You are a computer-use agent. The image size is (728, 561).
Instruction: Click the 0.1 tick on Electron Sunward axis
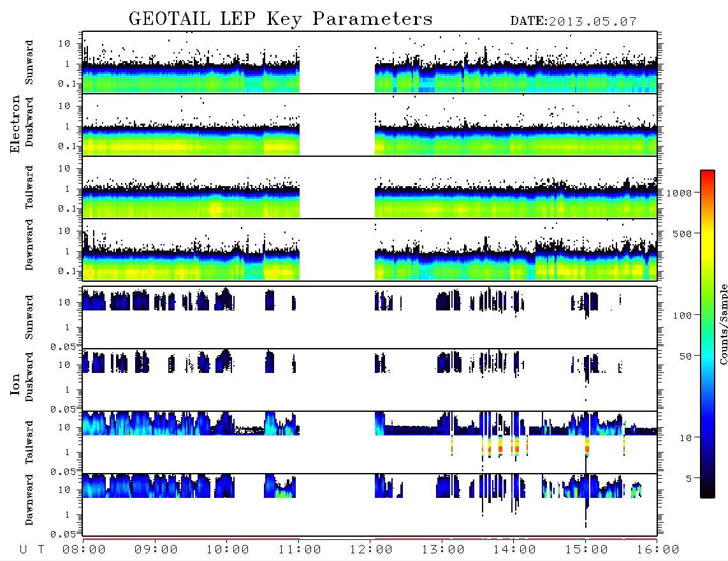click(67, 84)
